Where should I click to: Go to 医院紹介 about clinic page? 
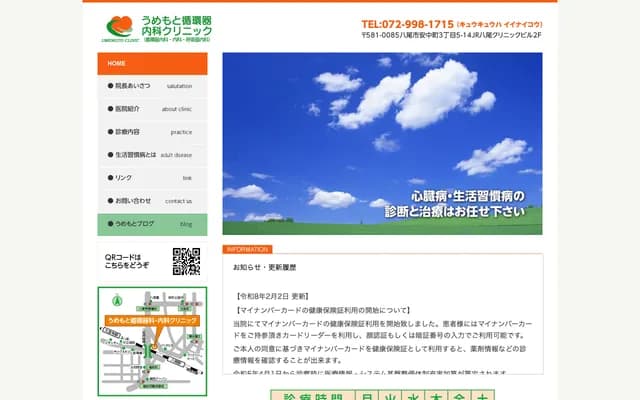152,109
